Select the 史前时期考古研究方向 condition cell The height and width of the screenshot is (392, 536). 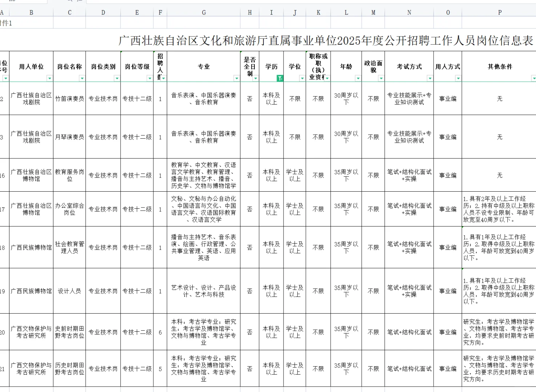pyautogui.click(x=499, y=332)
